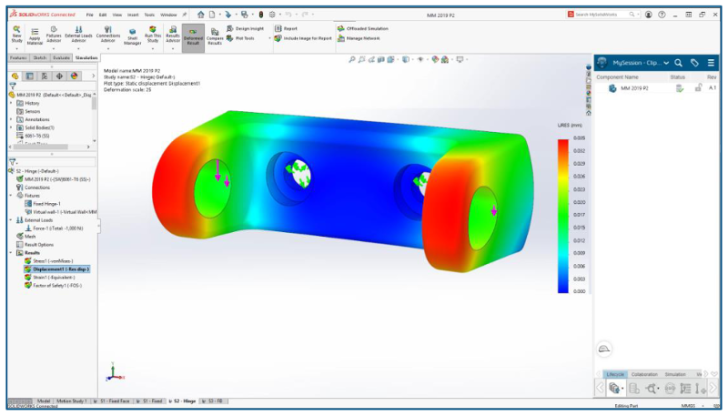Collapse the Results node
Viewport: 728px width, 416px height.
pos(12,253)
